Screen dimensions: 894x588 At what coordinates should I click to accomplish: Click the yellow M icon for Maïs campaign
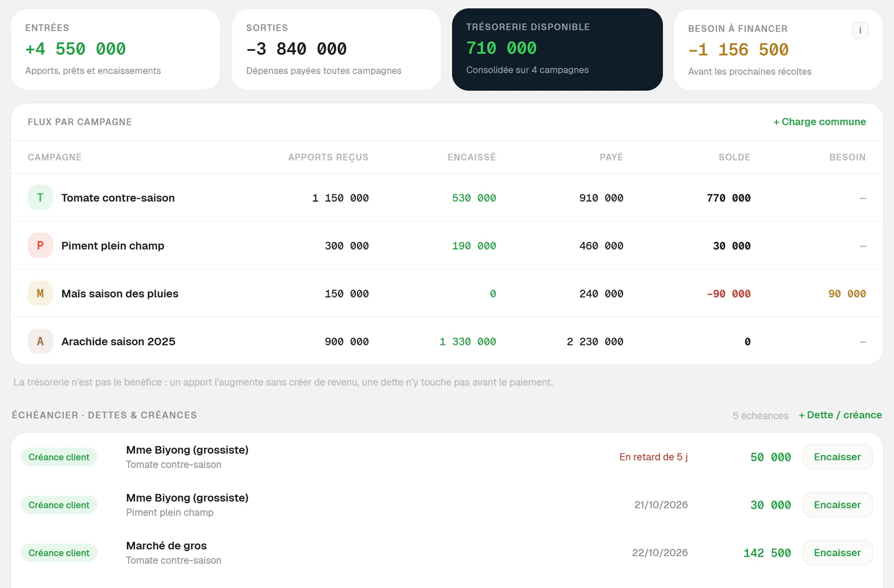coord(40,294)
